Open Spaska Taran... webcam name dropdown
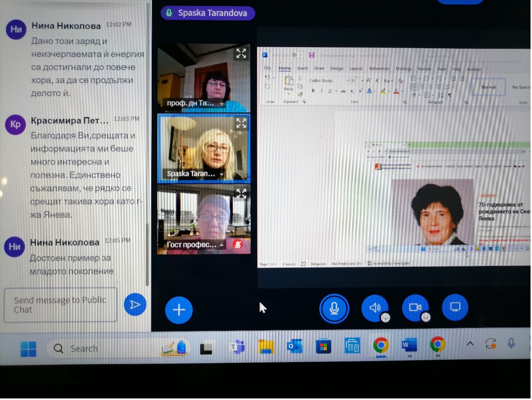 click(x=222, y=174)
